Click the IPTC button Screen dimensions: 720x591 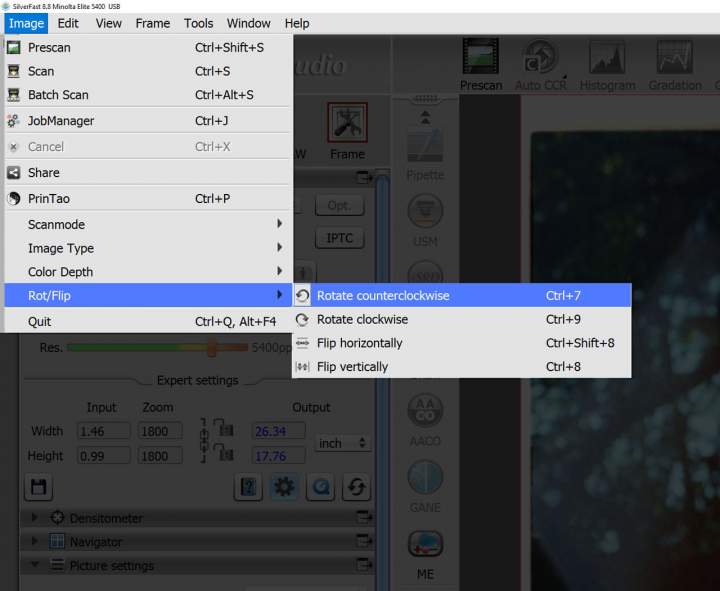click(x=340, y=238)
